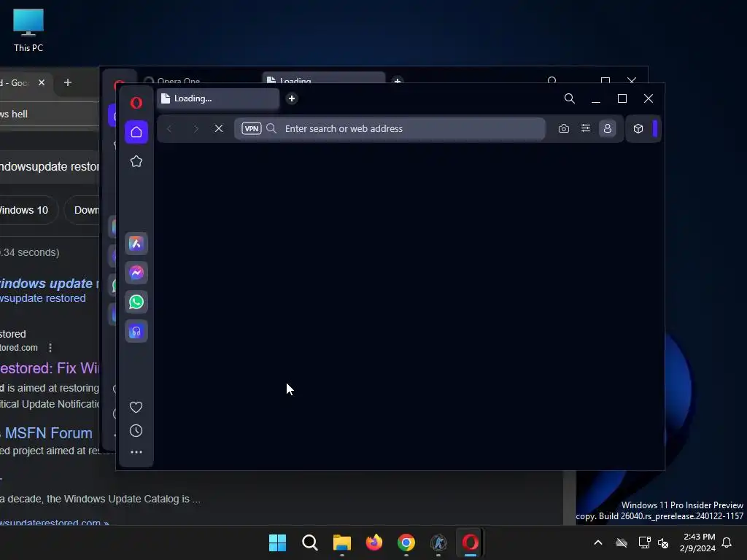This screenshot has height=560, width=747.
Task: Switch to Google Chrome on the taskbar
Action: click(x=406, y=542)
